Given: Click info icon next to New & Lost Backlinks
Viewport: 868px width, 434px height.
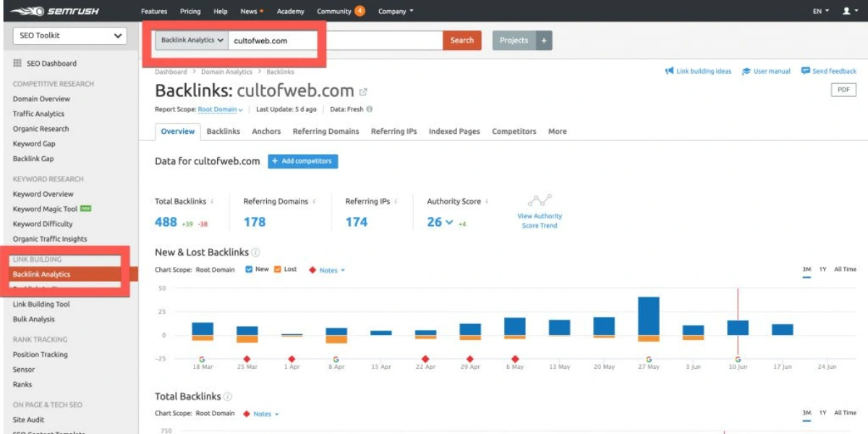Looking at the screenshot, I should (x=255, y=252).
